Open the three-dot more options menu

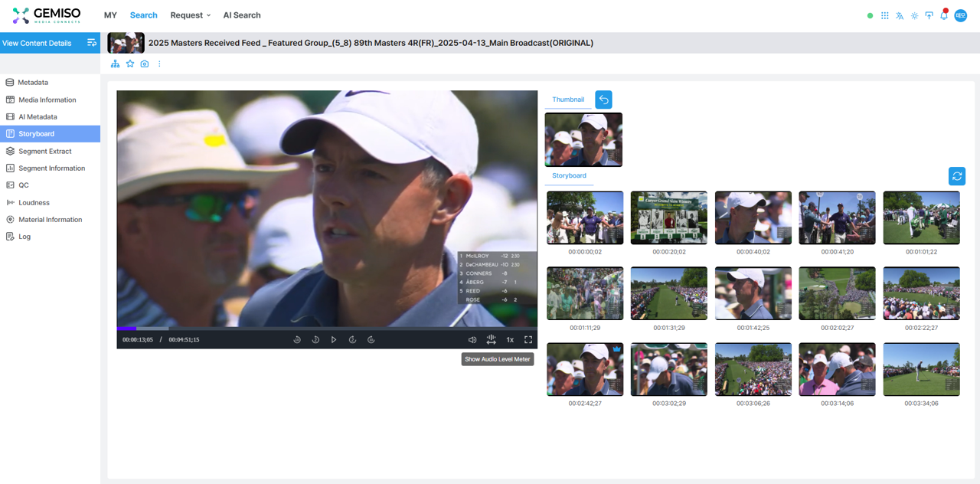(x=159, y=64)
